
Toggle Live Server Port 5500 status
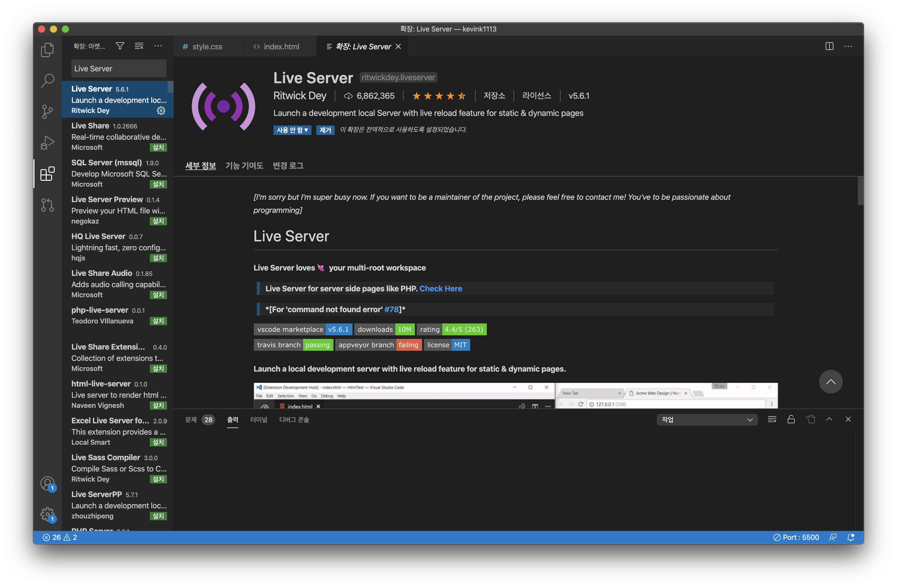(x=796, y=537)
